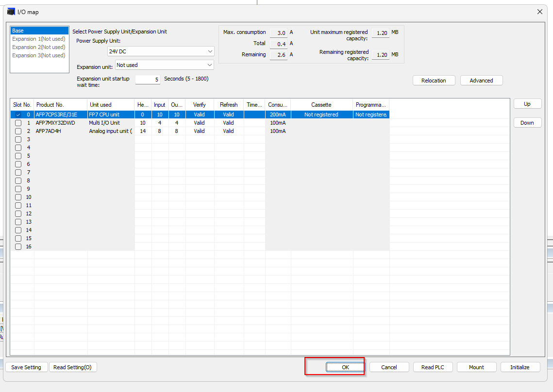Click the Verify column header
Screen dimensions: 553x392
click(200, 105)
